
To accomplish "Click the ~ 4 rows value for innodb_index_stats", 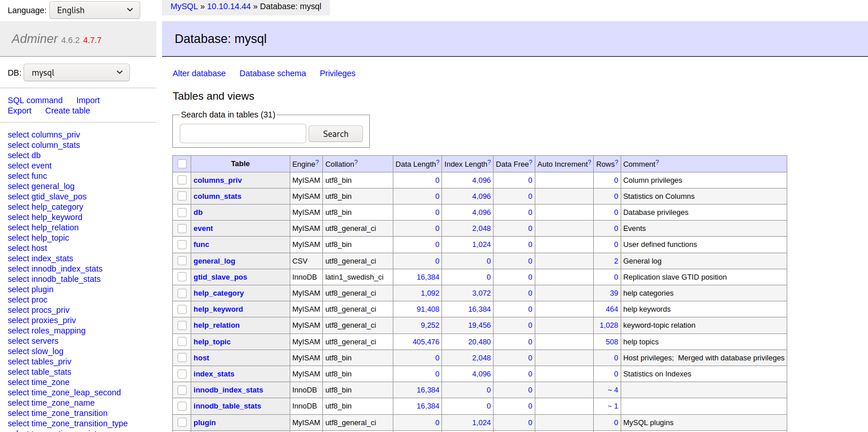I will tap(613, 390).
